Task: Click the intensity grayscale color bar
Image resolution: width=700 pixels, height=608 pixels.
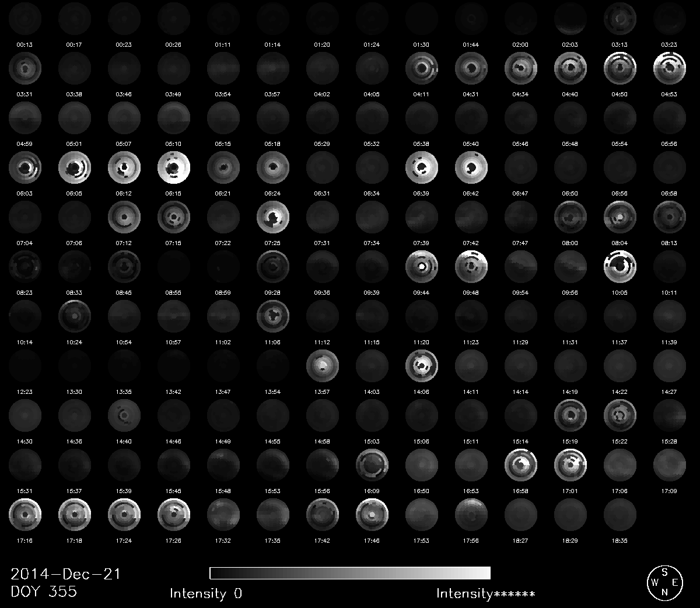Action: click(349, 572)
